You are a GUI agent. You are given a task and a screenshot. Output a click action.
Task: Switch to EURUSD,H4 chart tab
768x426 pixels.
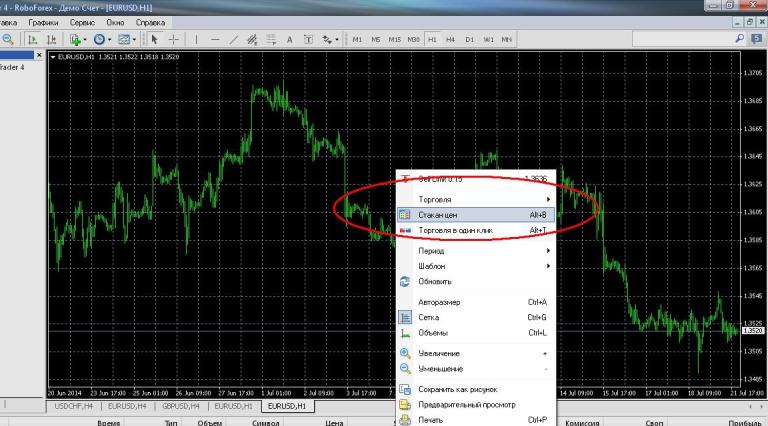click(x=127, y=406)
